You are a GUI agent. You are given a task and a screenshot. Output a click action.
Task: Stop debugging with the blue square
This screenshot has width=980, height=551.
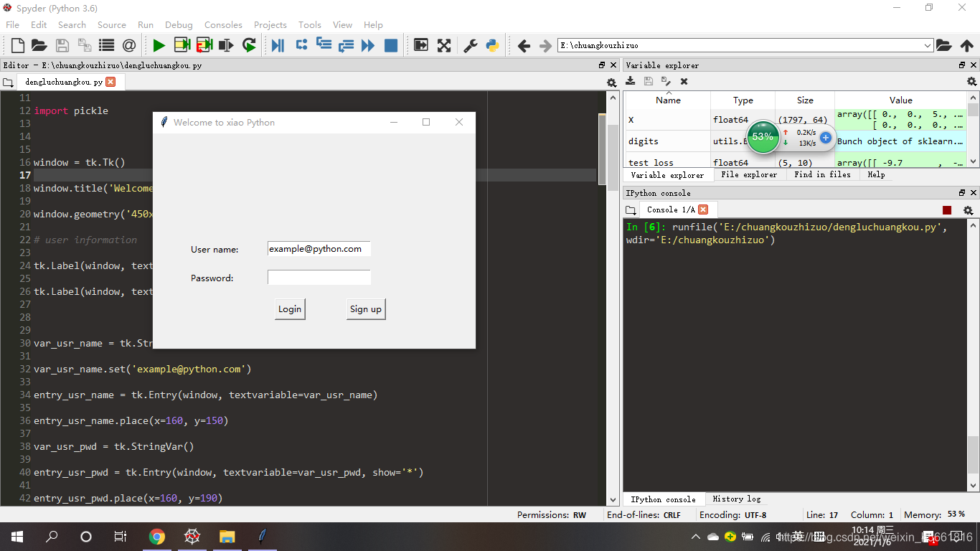pos(391,46)
